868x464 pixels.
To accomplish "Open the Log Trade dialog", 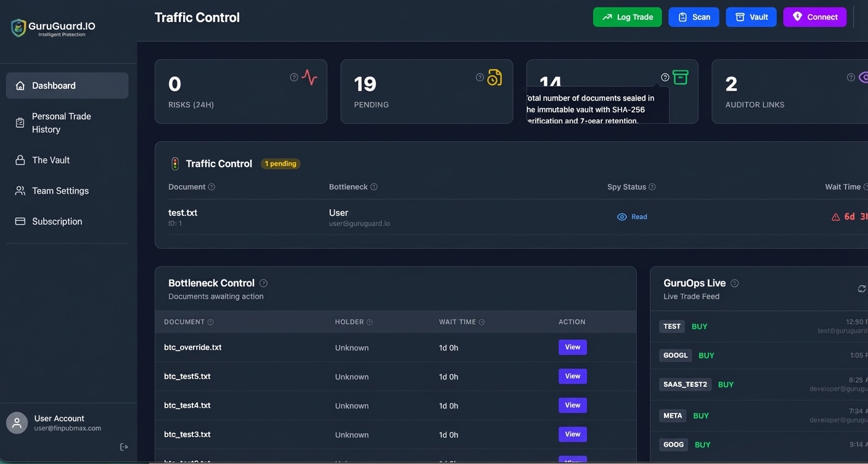I will point(627,17).
